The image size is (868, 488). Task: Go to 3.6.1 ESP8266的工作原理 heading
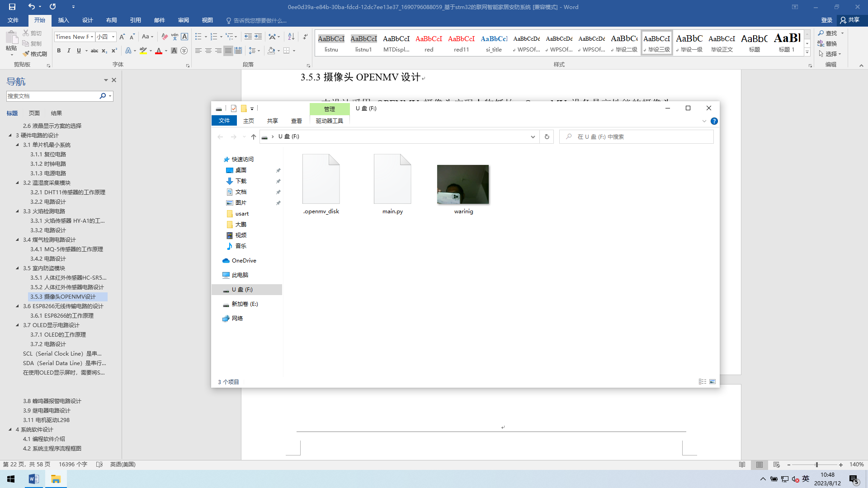(61, 315)
